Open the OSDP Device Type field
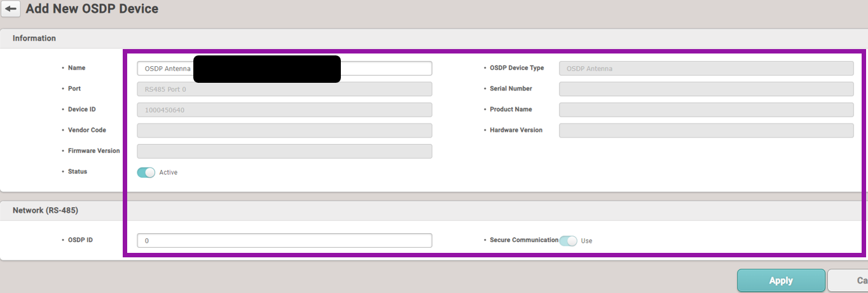The height and width of the screenshot is (293, 868). (x=706, y=68)
